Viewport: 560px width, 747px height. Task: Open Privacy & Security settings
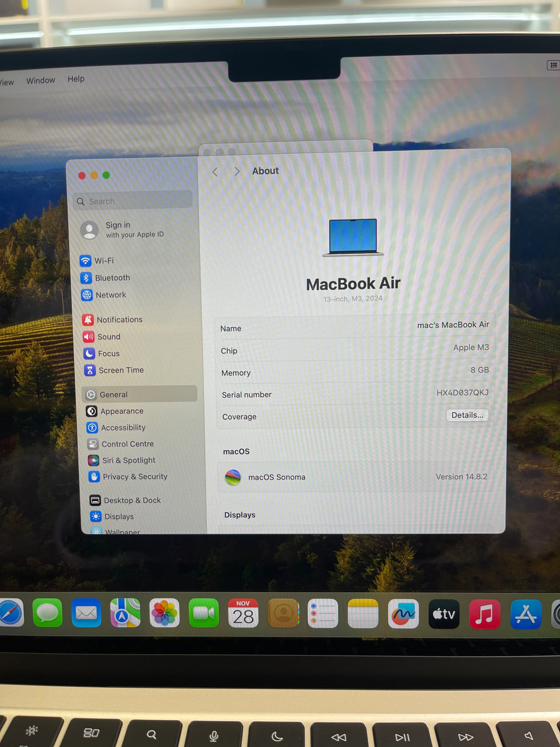pyautogui.click(x=128, y=477)
